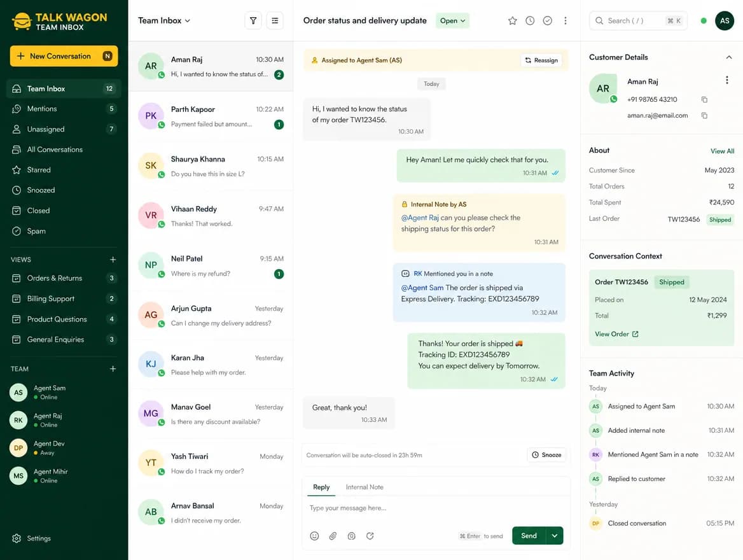The width and height of the screenshot is (743, 560).
Task: Switch to the Internal Note tab
Action: [365, 487]
